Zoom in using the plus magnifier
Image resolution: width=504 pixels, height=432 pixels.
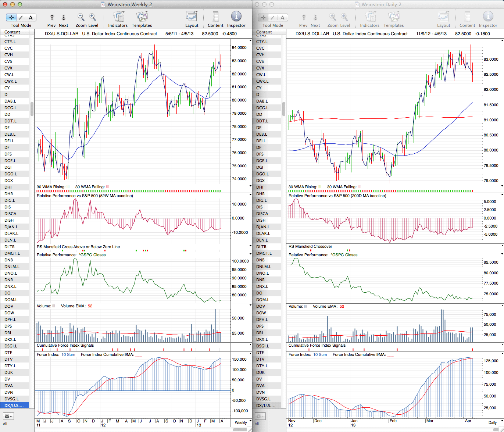click(93, 17)
